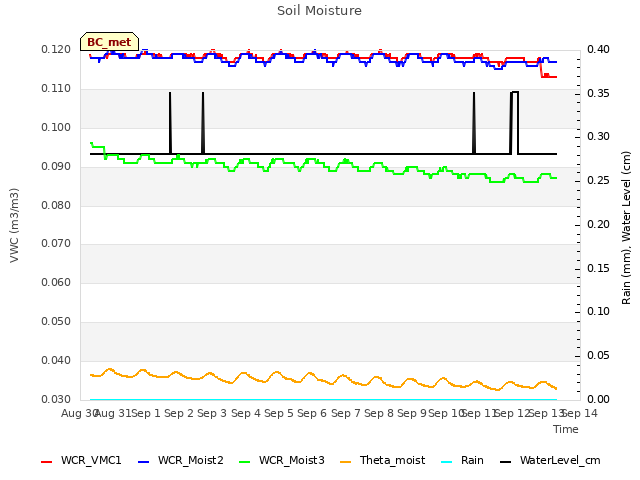This screenshot has height=480, width=640.
Task: Click the VWC (m3/m3) axis label
Action: tap(14, 225)
